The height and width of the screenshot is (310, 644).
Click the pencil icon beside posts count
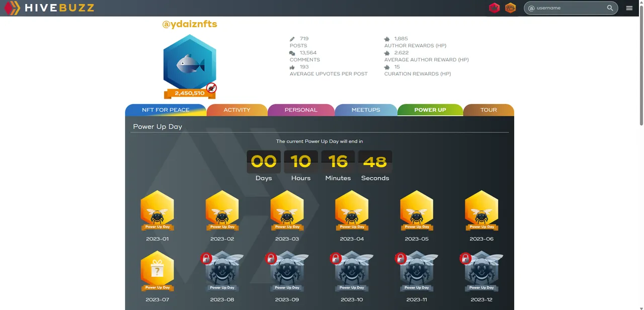[x=292, y=39]
